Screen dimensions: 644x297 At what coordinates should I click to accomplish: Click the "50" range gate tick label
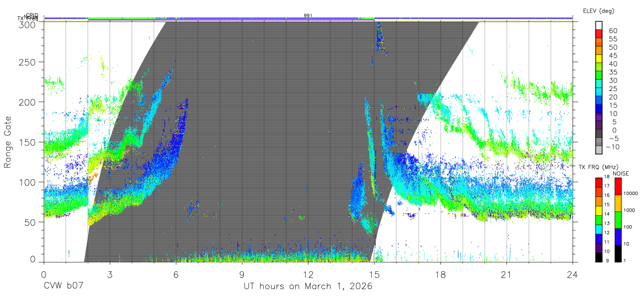[29, 222]
